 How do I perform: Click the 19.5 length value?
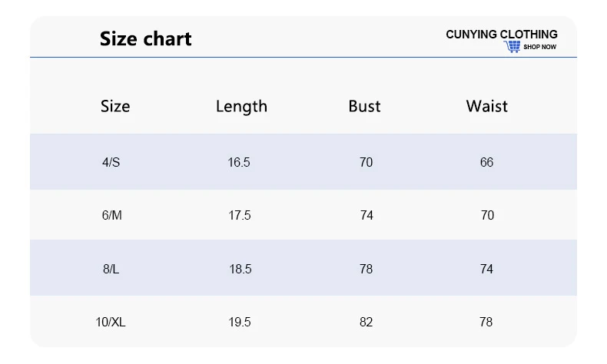pyautogui.click(x=240, y=323)
